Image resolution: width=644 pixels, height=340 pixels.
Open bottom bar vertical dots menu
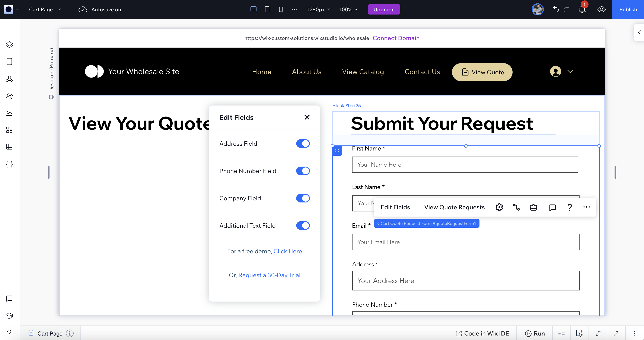pos(634,334)
